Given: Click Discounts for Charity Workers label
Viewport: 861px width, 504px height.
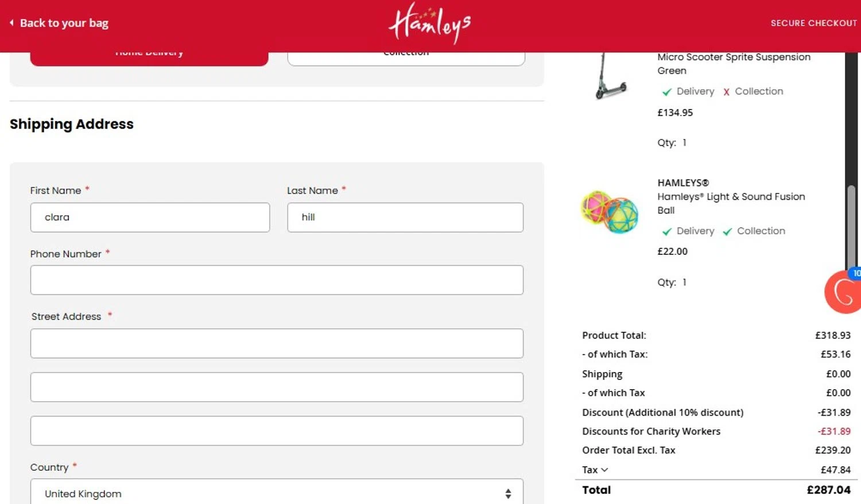Looking at the screenshot, I should (x=651, y=431).
